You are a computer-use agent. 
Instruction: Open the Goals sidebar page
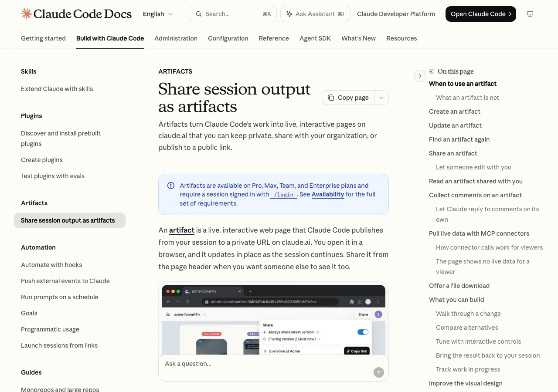pyautogui.click(x=29, y=313)
